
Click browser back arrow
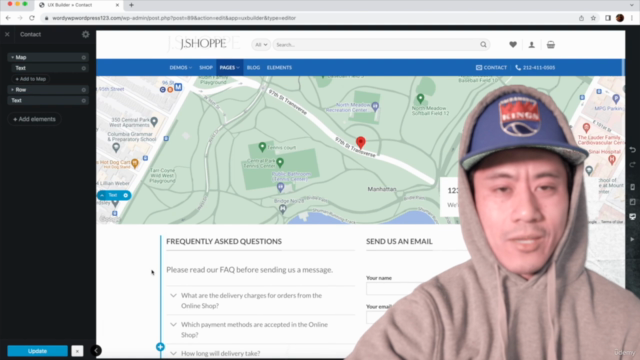click(8, 18)
